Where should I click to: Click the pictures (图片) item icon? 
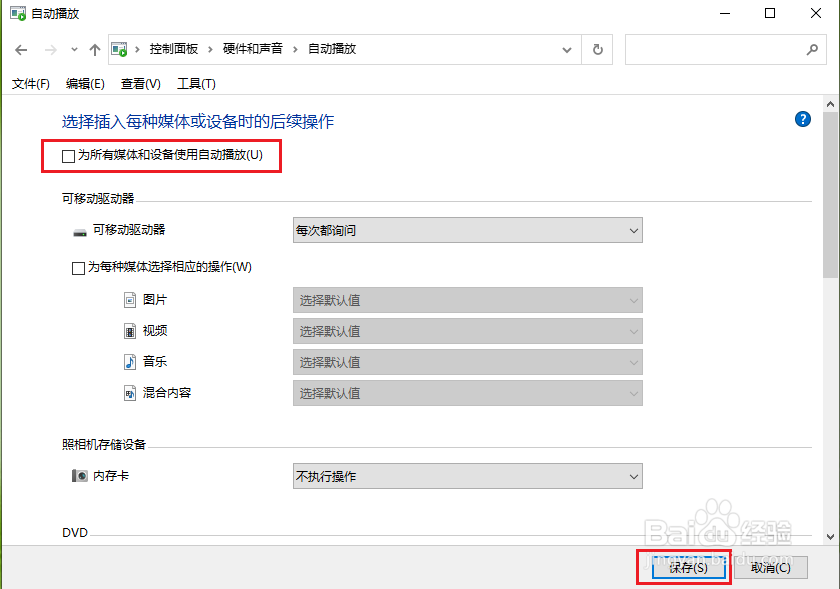coord(130,300)
